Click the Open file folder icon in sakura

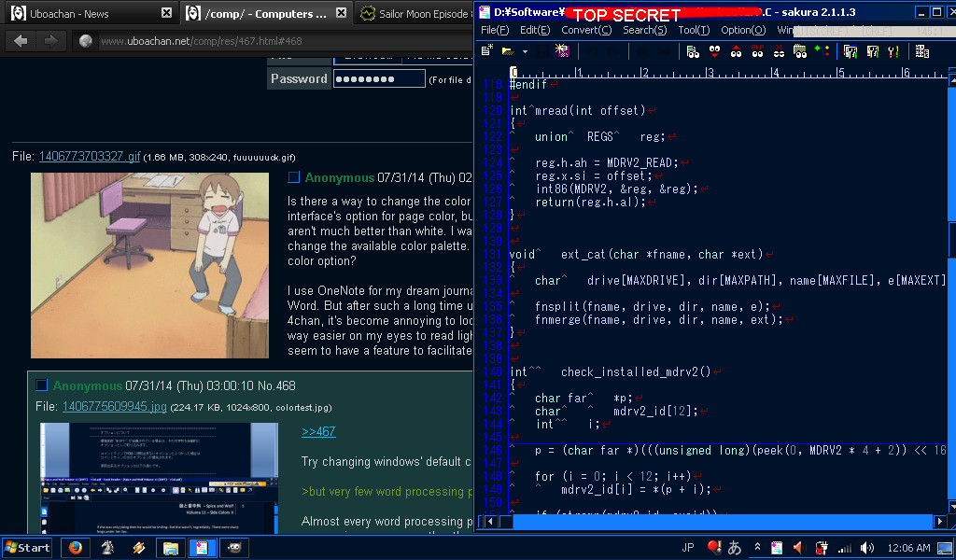[507, 51]
